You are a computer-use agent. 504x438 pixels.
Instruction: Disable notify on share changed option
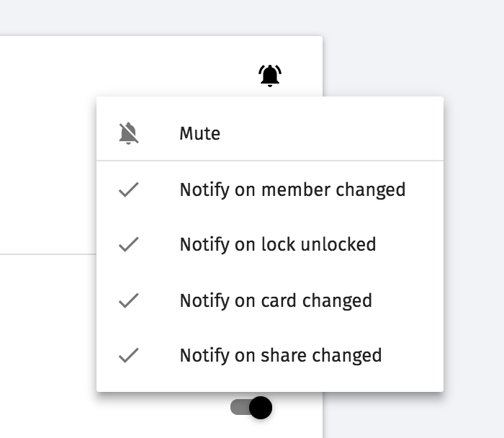point(270,355)
